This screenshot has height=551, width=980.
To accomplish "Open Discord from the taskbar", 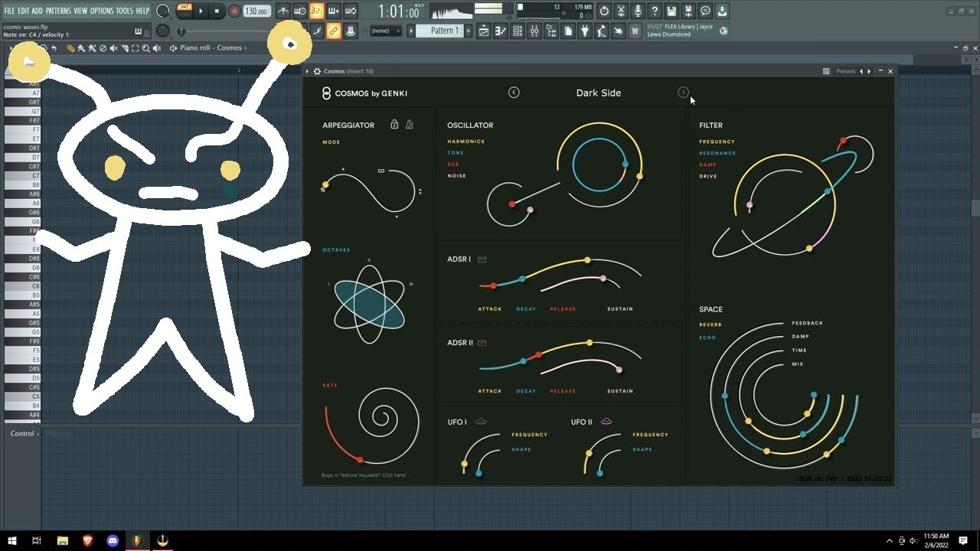I will coord(113,540).
